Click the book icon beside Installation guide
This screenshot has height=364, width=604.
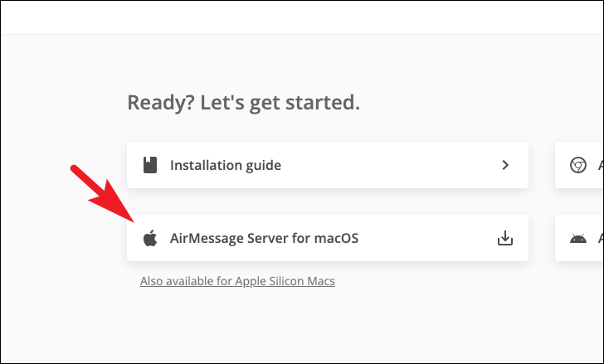click(150, 165)
